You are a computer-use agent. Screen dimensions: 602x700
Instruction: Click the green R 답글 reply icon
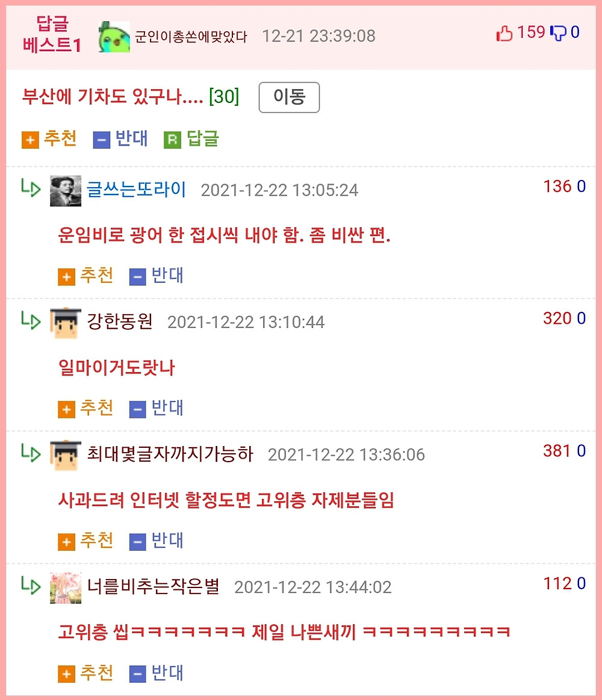[x=172, y=140]
